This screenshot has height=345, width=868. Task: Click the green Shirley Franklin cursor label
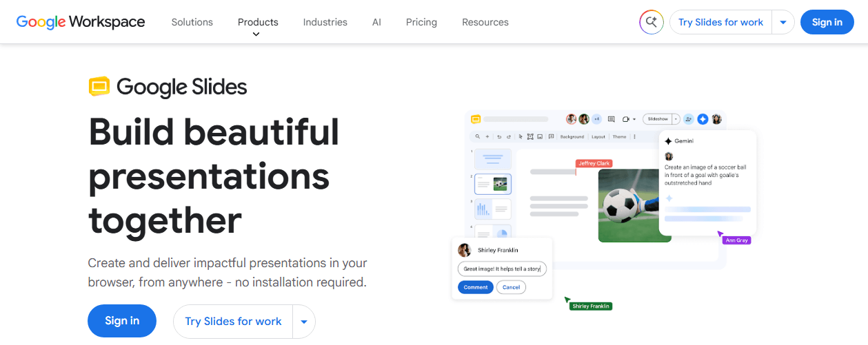tap(591, 306)
